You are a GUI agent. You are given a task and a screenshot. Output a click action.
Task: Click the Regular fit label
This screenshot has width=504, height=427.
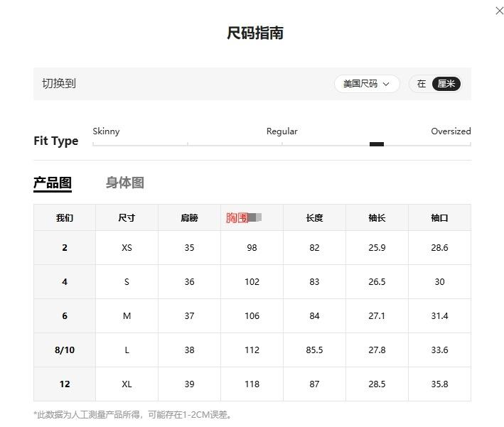click(282, 131)
